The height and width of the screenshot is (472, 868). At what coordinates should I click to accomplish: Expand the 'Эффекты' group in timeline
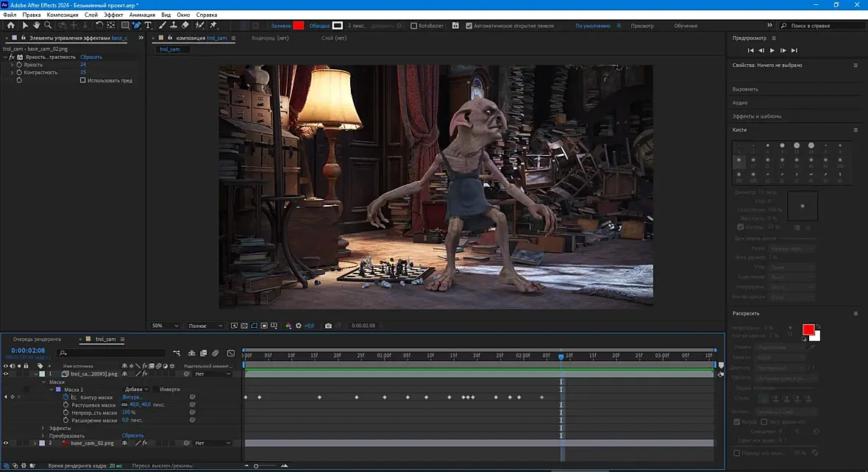click(43, 428)
